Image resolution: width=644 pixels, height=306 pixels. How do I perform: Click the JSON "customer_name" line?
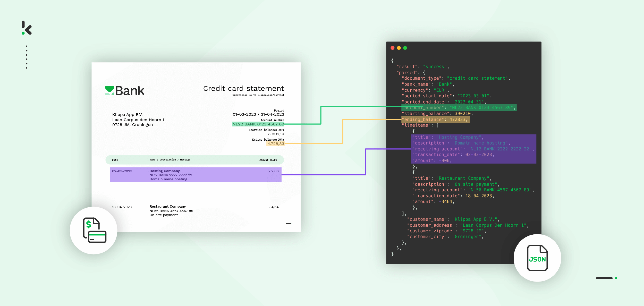[x=453, y=219]
